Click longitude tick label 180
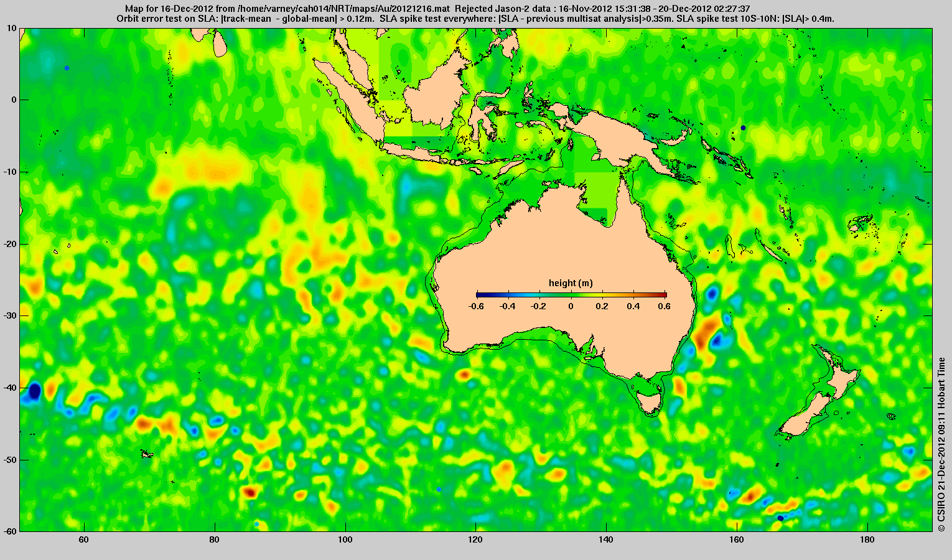952x560 pixels. (867, 539)
